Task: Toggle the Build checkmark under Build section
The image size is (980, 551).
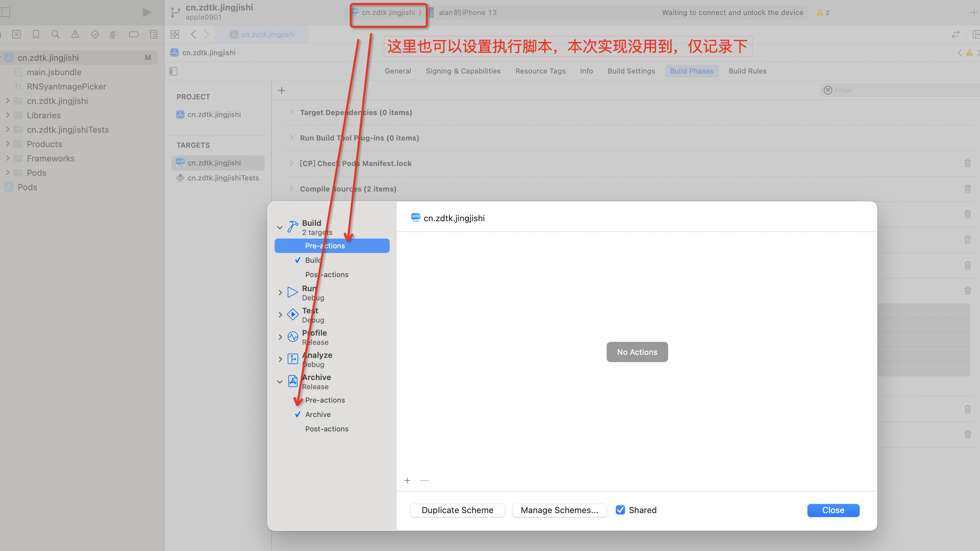Action: tap(297, 260)
